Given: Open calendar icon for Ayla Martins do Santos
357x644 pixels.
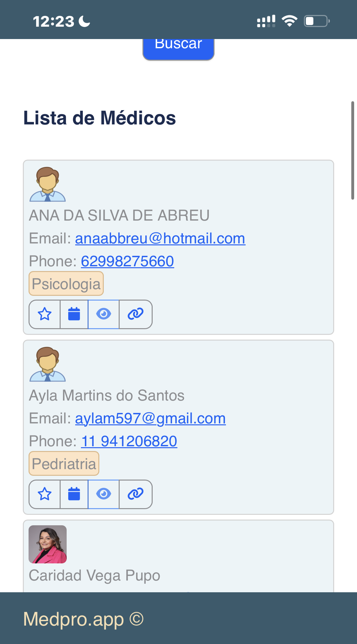Looking at the screenshot, I should pos(74,494).
